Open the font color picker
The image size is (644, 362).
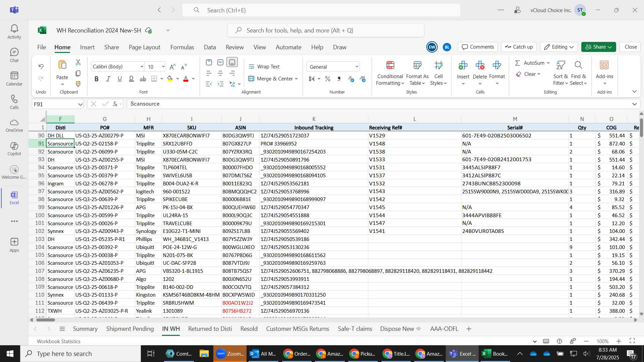click(x=194, y=79)
